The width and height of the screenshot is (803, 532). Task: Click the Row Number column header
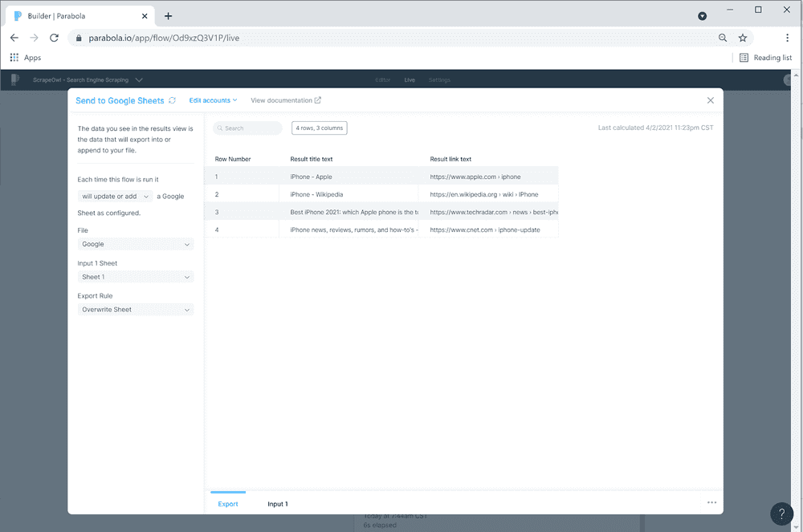pos(233,159)
